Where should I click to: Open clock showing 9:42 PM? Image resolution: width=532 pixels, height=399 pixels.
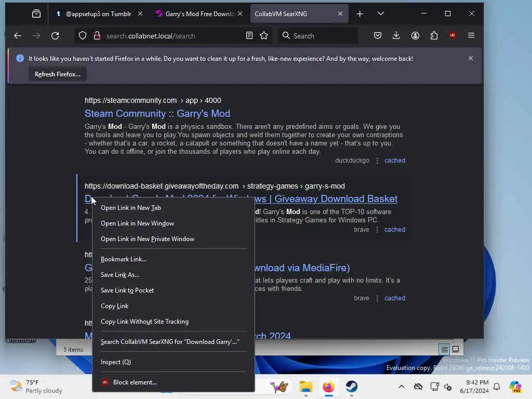pyautogui.click(x=474, y=387)
